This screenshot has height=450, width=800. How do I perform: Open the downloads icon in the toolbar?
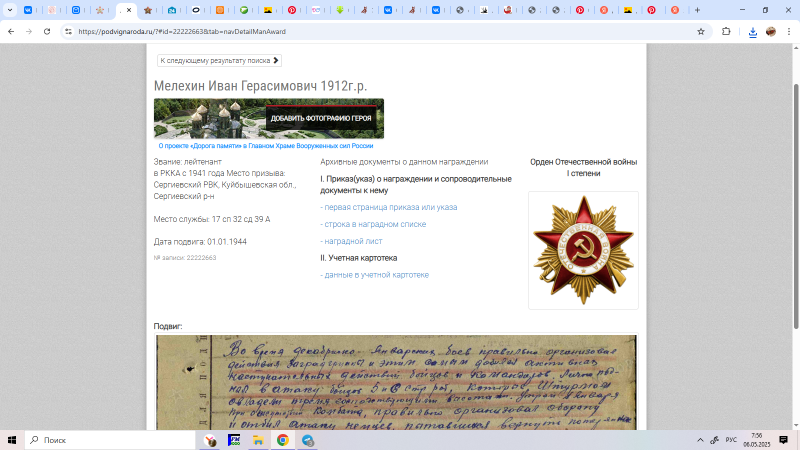(x=753, y=32)
